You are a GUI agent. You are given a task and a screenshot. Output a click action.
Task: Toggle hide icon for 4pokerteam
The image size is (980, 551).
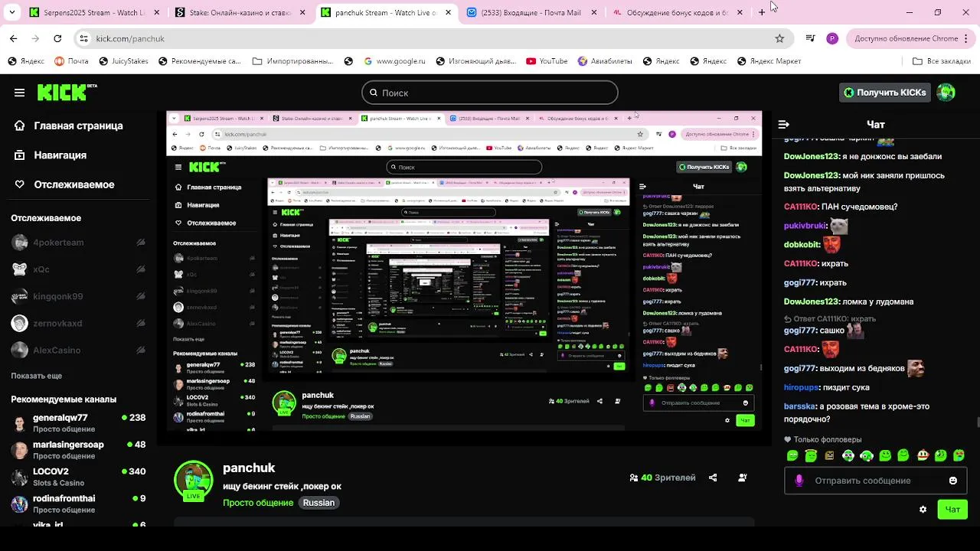coord(141,243)
